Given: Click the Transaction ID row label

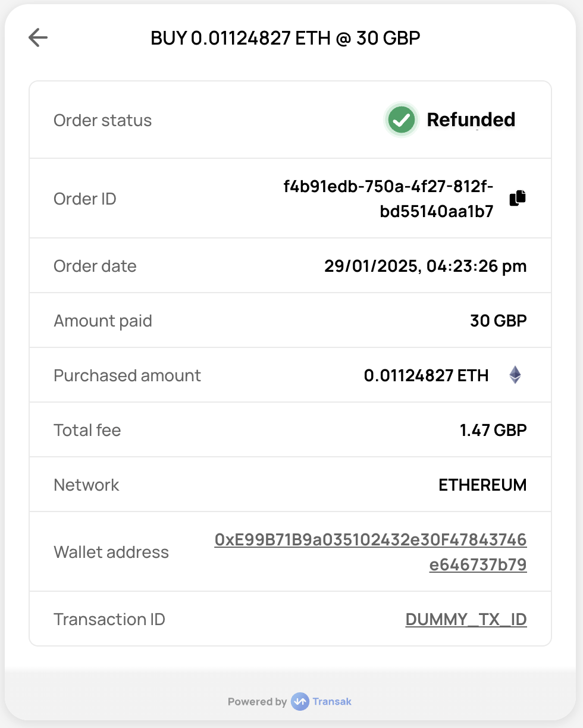Looking at the screenshot, I should click(x=109, y=619).
